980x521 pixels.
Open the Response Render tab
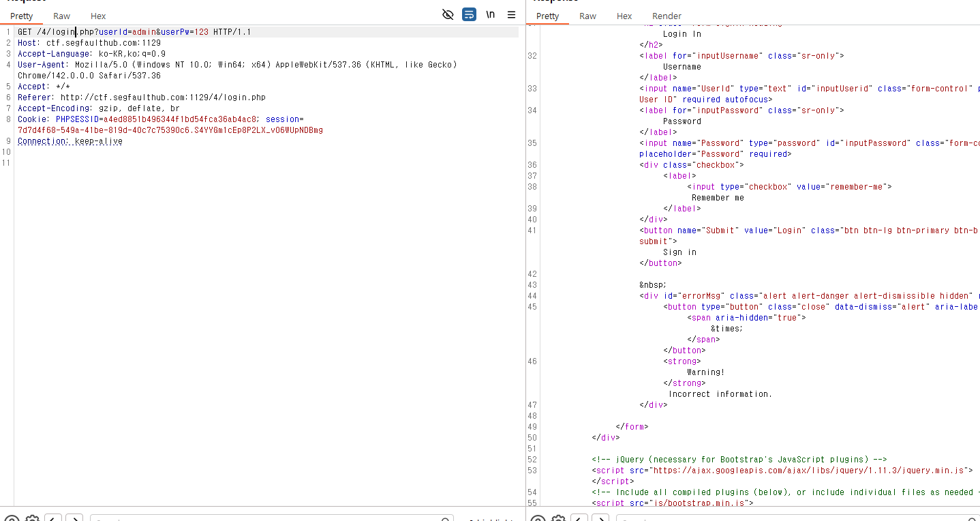(667, 16)
